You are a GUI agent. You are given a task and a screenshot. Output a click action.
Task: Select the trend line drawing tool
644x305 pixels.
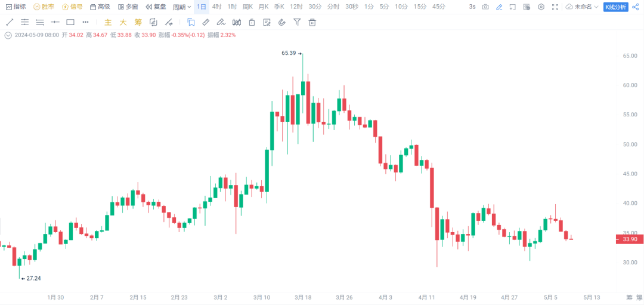[10, 22]
